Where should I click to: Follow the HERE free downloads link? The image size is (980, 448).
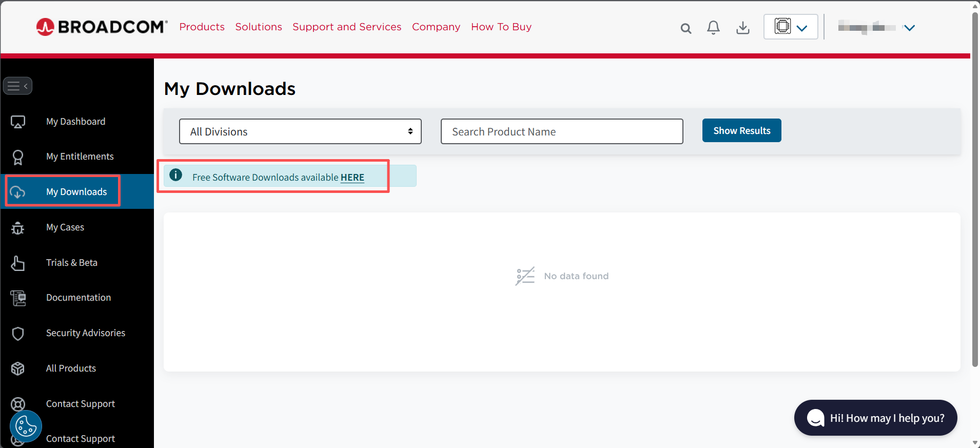click(352, 178)
